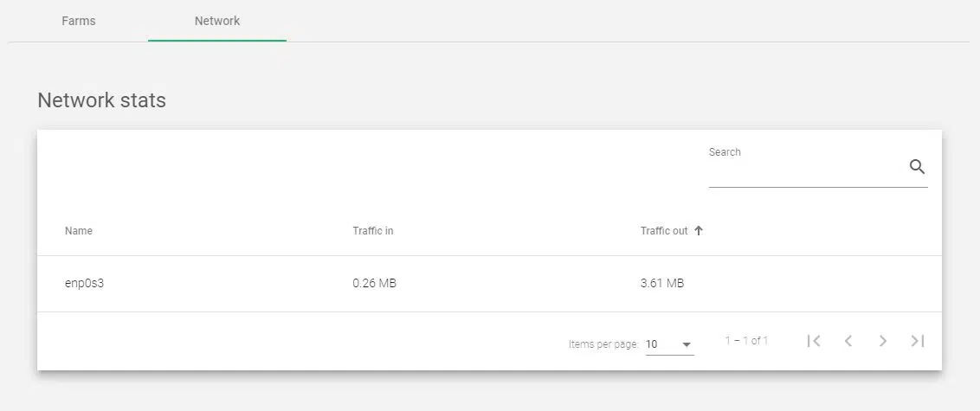Switch to the Farms tab
The width and height of the screenshot is (980, 411).
[x=79, y=21]
